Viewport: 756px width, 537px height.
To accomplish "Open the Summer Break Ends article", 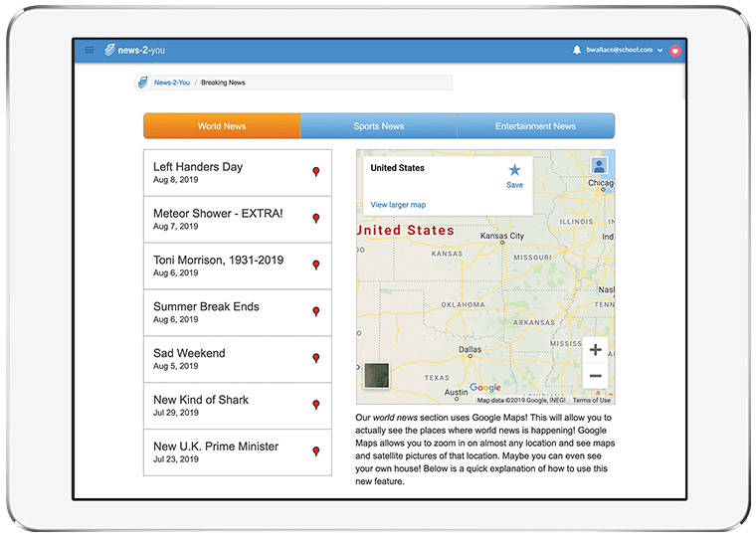I will pyautogui.click(x=238, y=312).
